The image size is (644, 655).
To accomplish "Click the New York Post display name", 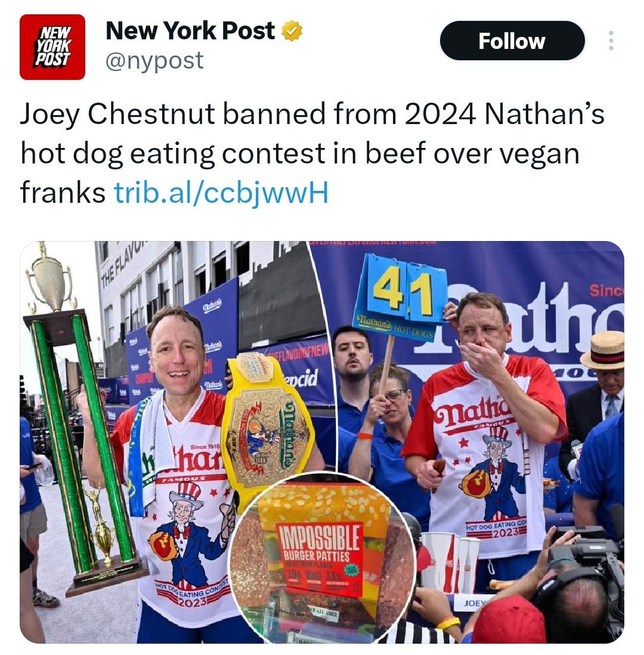I will [x=190, y=30].
